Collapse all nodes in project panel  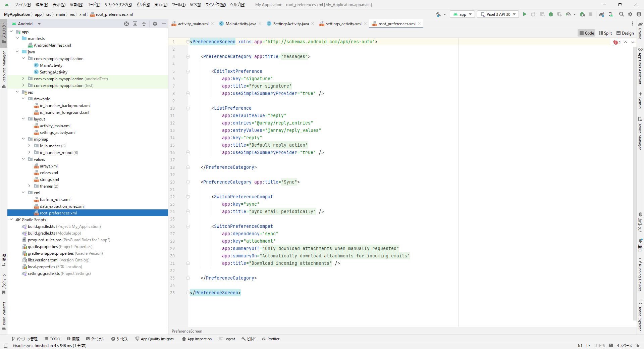point(144,24)
